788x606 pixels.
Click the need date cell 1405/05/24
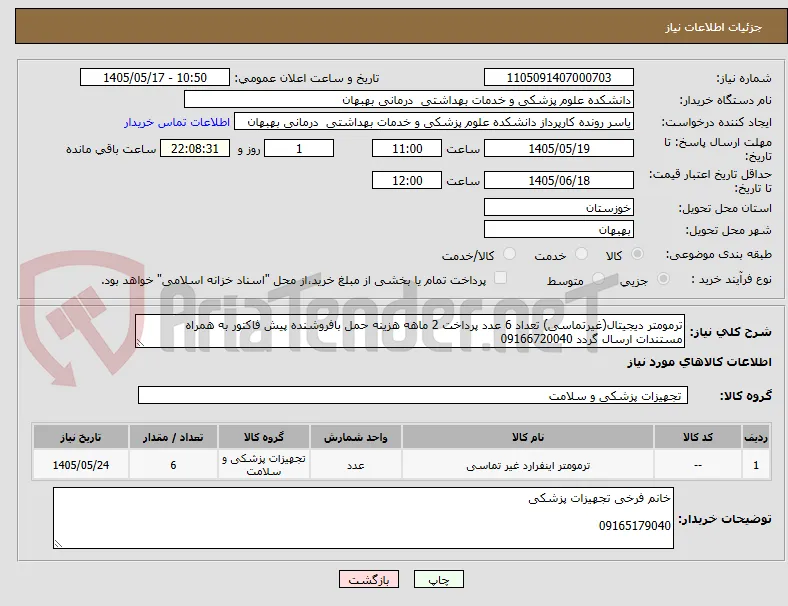pos(80,465)
